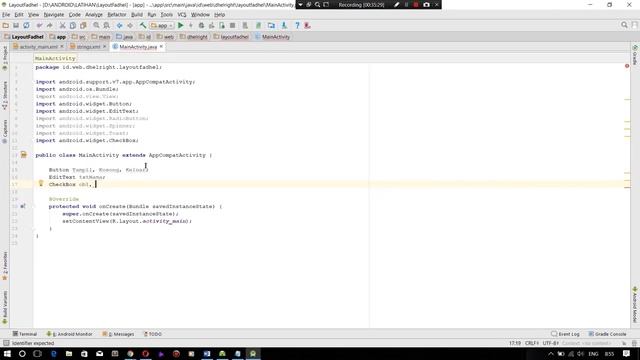The width and height of the screenshot is (640, 360).
Task: Click the tool window toggle icon at status bar left
Action: tap(6, 343)
